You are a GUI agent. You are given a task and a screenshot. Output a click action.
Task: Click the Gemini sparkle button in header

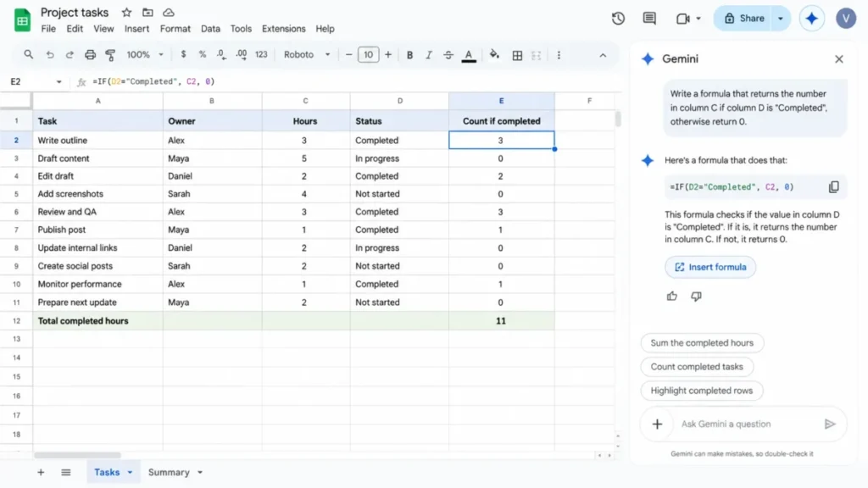pyautogui.click(x=811, y=19)
